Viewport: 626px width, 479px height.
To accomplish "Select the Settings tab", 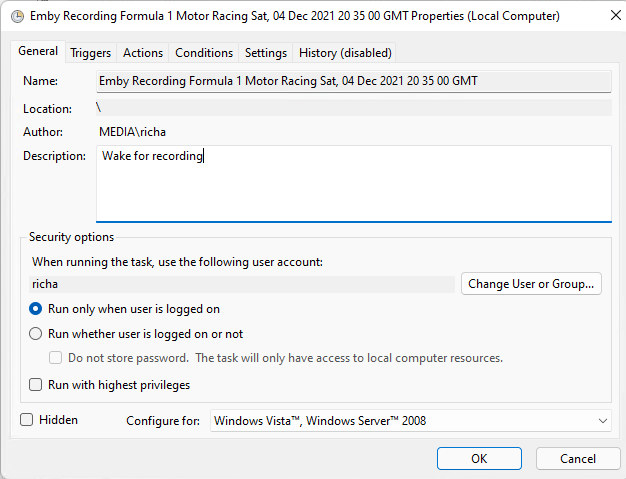I will point(265,53).
